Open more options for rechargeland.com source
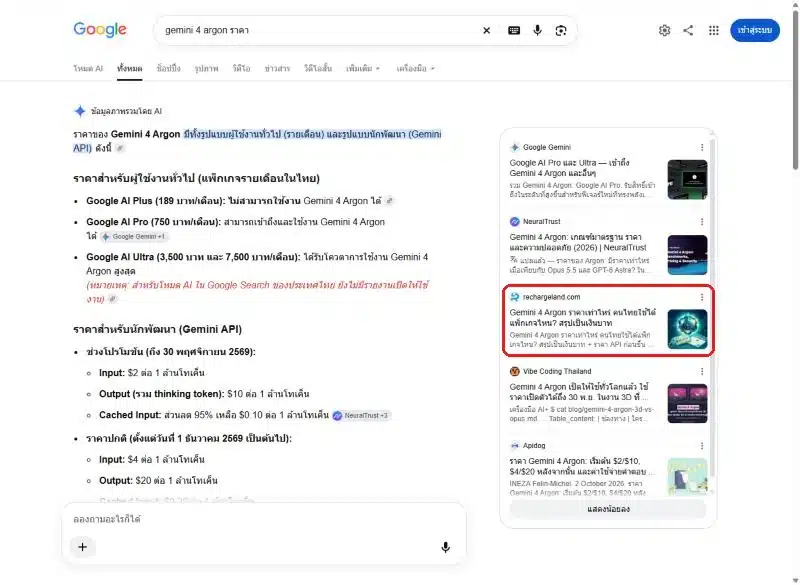The image size is (800, 585). click(x=702, y=297)
